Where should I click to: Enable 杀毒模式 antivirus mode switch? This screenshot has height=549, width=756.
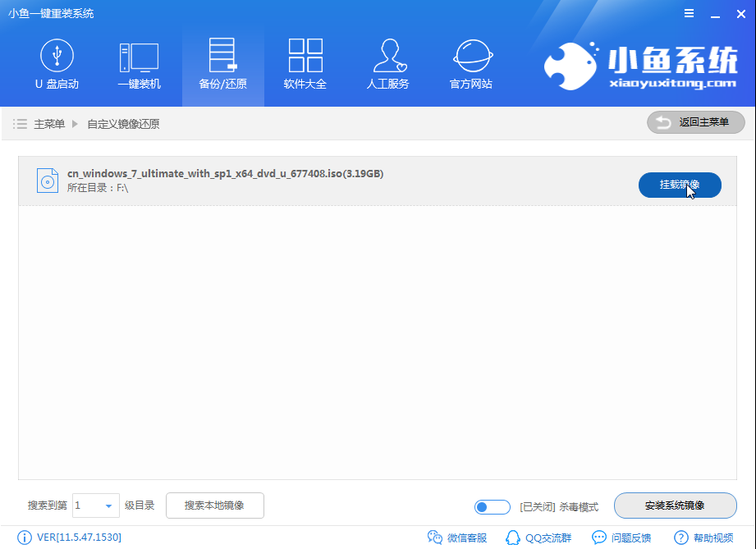tap(492, 506)
